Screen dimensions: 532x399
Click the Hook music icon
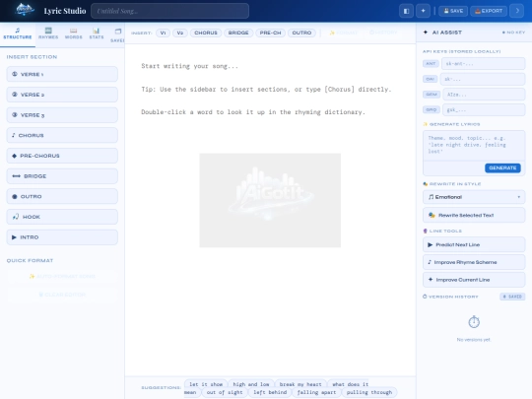pyautogui.click(x=16, y=217)
